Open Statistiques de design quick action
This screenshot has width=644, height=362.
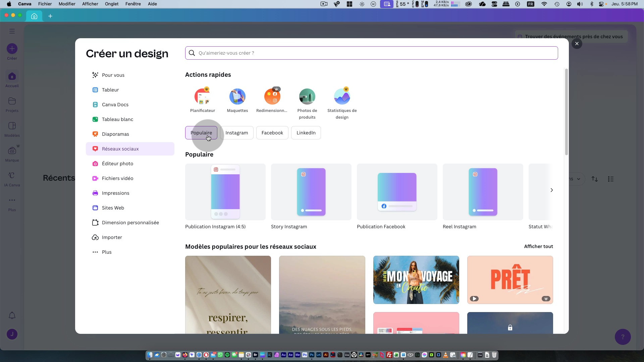(342, 97)
